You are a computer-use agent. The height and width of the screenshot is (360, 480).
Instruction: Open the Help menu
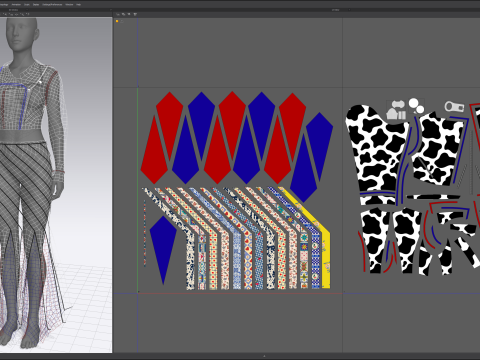tap(79, 5)
